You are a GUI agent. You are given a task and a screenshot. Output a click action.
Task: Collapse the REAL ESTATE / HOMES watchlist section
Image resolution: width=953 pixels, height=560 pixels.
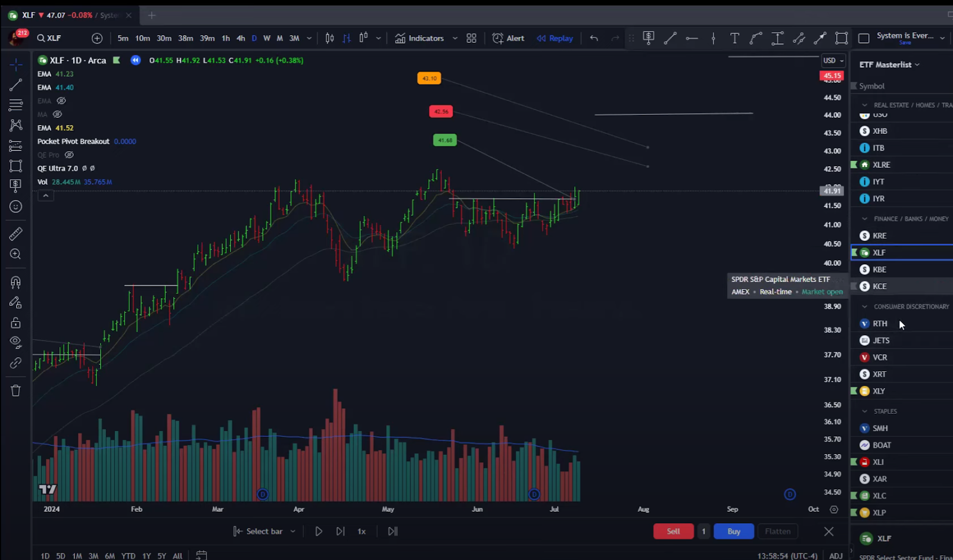click(x=865, y=105)
